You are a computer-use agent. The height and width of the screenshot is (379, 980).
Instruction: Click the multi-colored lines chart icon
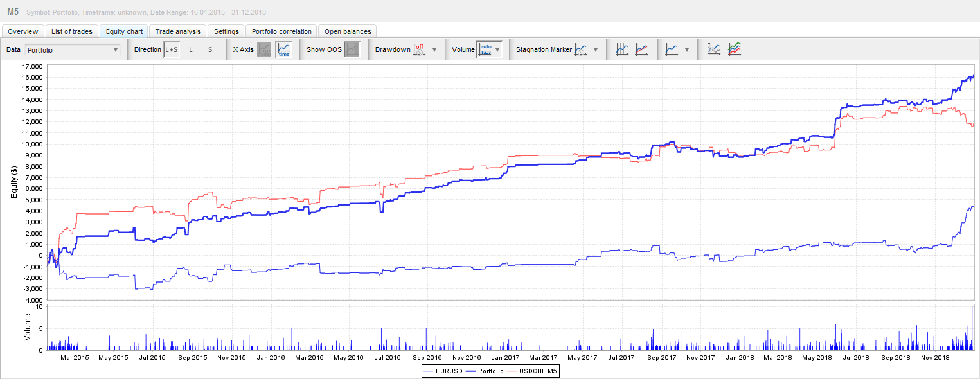735,49
